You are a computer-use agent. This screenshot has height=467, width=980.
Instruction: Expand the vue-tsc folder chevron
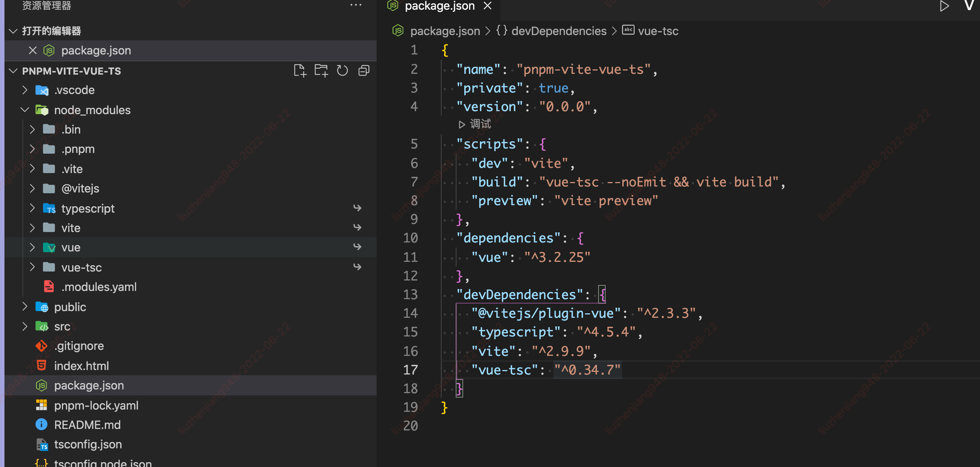pos(32,267)
